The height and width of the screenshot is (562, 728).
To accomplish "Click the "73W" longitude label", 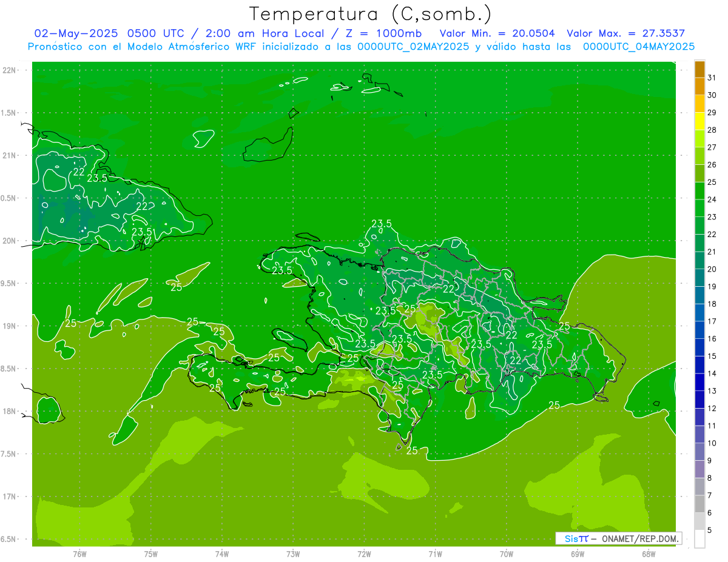I will pyautogui.click(x=293, y=554).
